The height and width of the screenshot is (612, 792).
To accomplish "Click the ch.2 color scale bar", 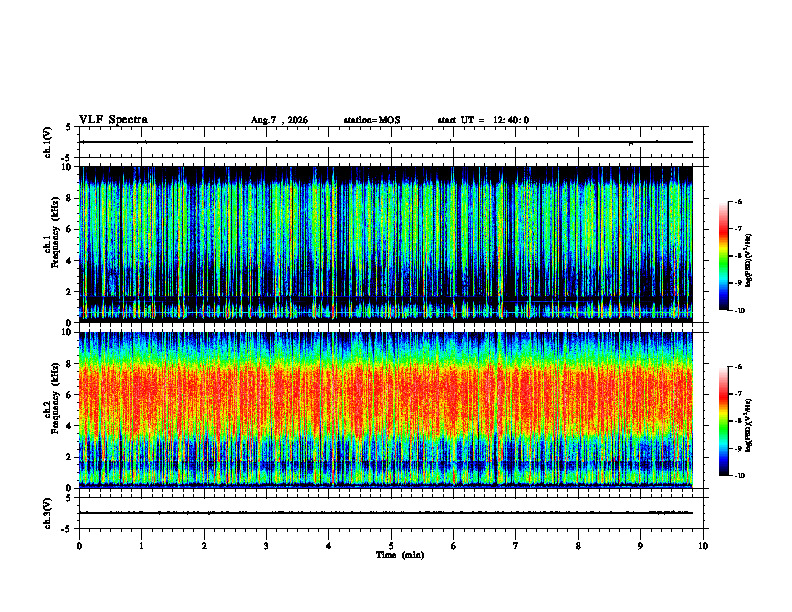I will pos(724,421).
